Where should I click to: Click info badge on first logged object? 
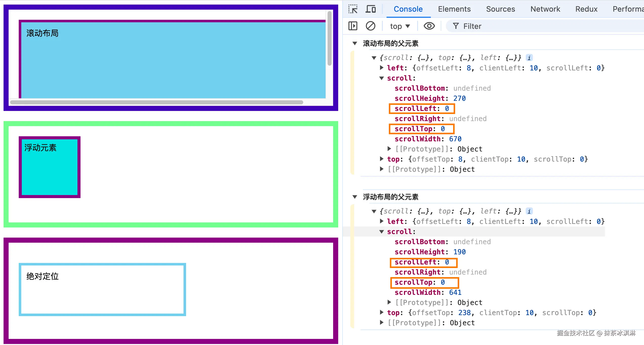tap(529, 58)
